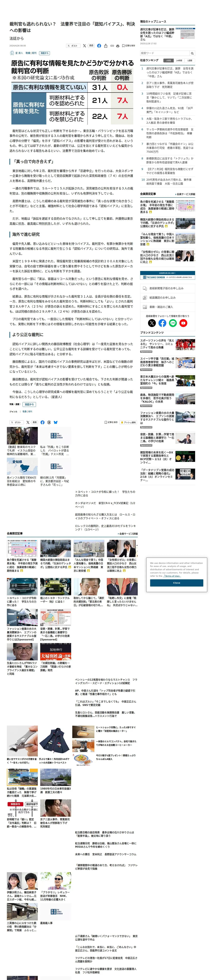This screenshot has width=210, height=980.
Task: Open Sankei LINE icon in sidebar
Action: [173, 323]
